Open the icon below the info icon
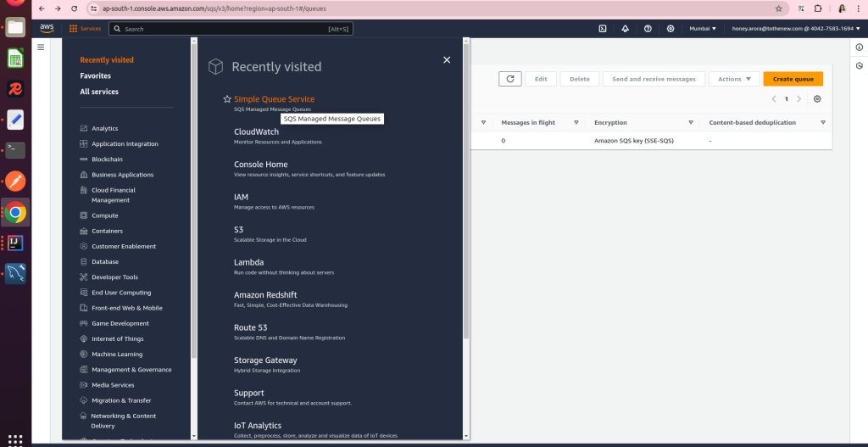The image size is (868, 447). pyautogui.click(x=860, y=65)
